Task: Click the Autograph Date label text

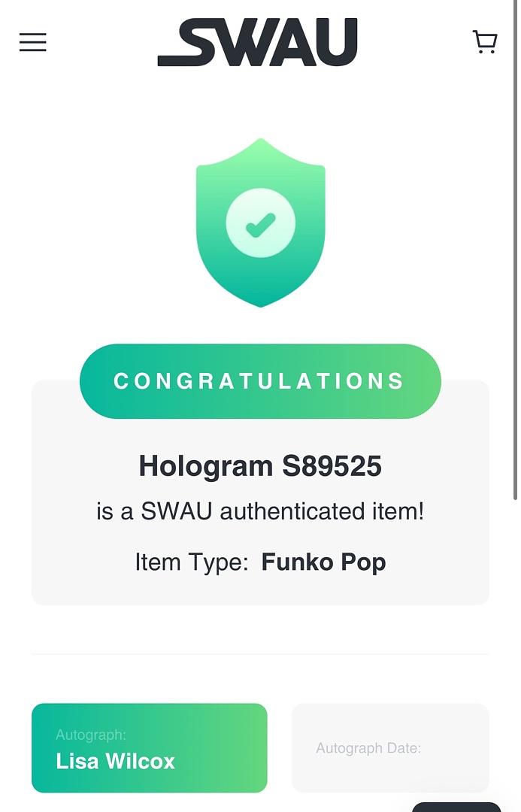Action: point(368,748)
